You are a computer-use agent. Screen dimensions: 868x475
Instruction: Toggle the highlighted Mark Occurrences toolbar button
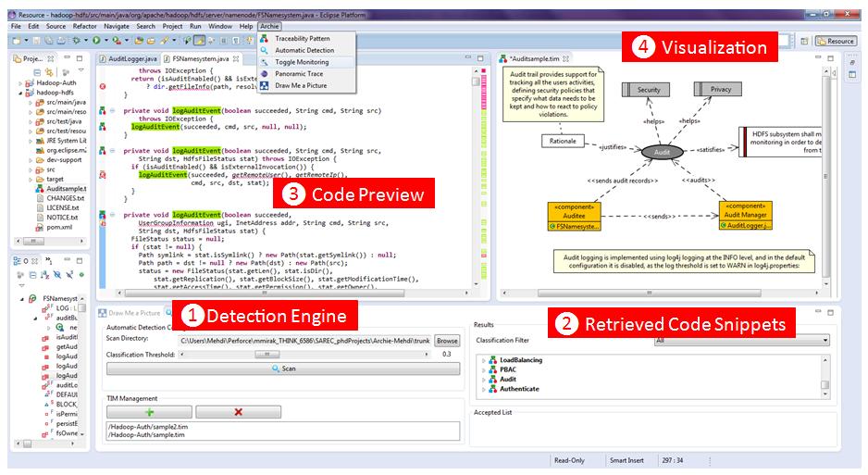(199, 41)
